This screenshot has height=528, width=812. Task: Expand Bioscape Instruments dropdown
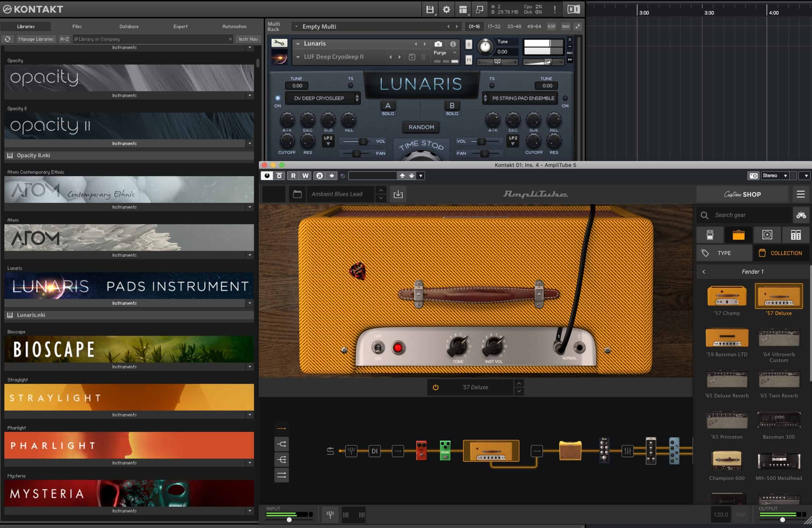coord(250,367)
